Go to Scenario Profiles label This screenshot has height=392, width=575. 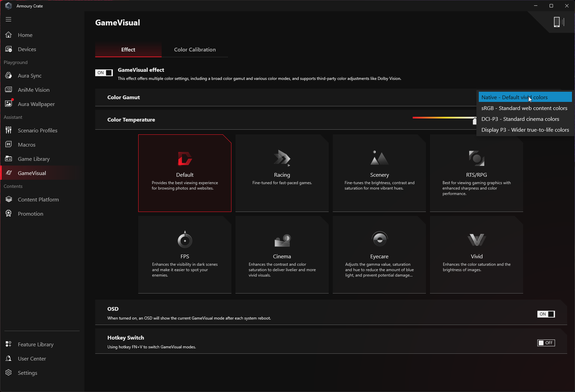click(x=38, y=130)
